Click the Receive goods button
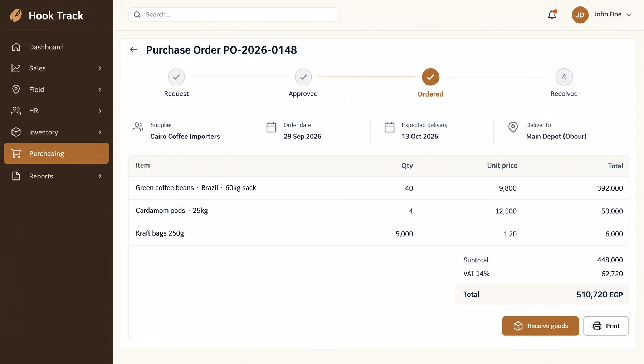The height and width of the screenshot is (364, 644). [x=540, y=326]
